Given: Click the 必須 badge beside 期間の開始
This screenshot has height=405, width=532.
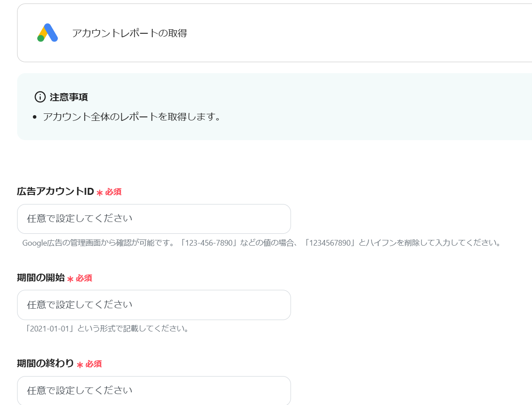Looking at the screenshot, I should (84, 278).
